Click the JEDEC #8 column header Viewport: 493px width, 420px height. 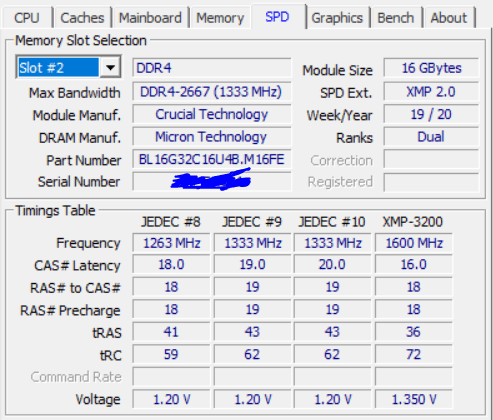coord(171,222)
